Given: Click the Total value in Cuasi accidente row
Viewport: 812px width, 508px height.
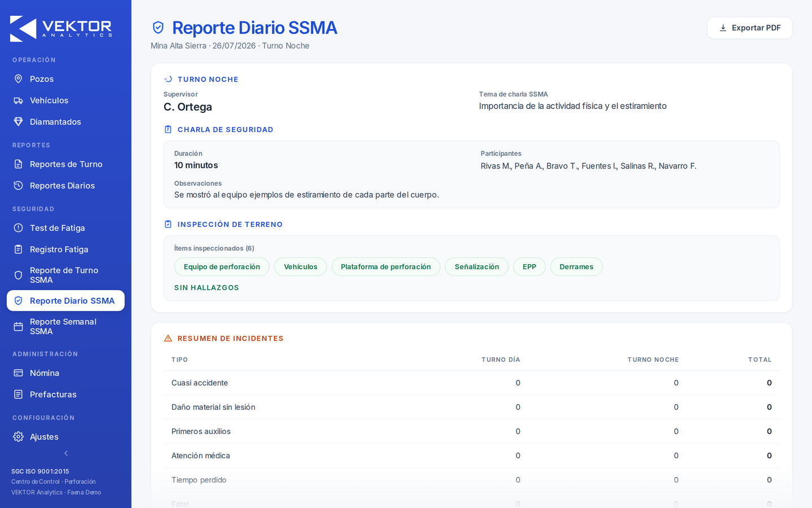Looking at the screenshot, I should click(769, 383).
